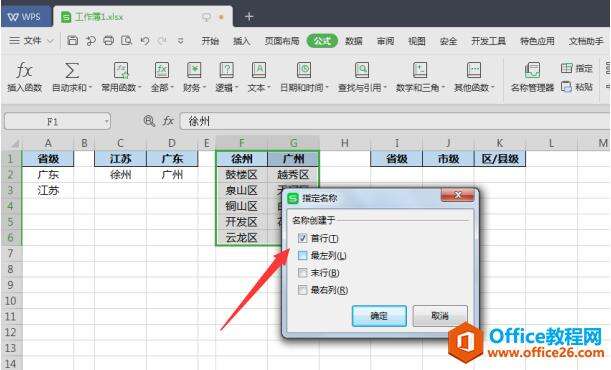Check the 最右列(R) option

coord(302,290)
